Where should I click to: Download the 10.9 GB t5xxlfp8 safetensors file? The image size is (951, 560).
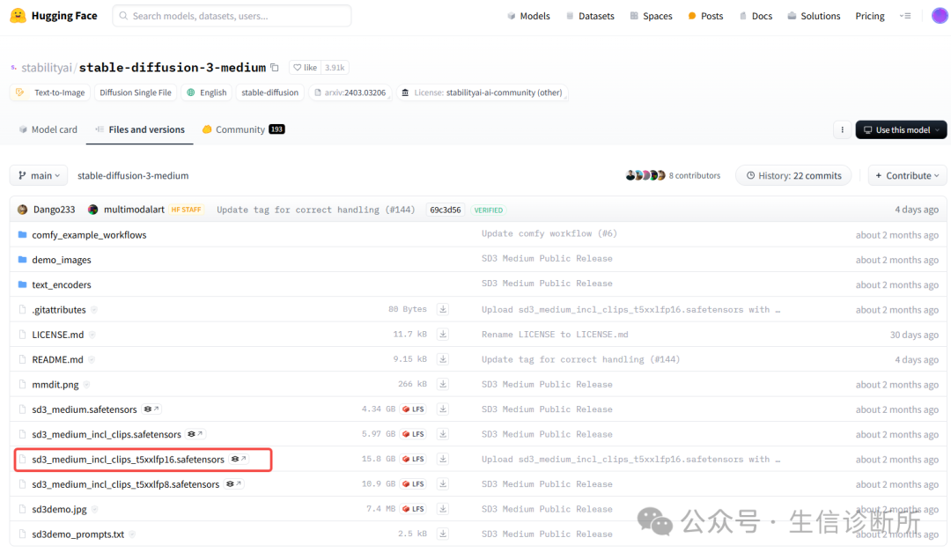(x=443, y=483)
